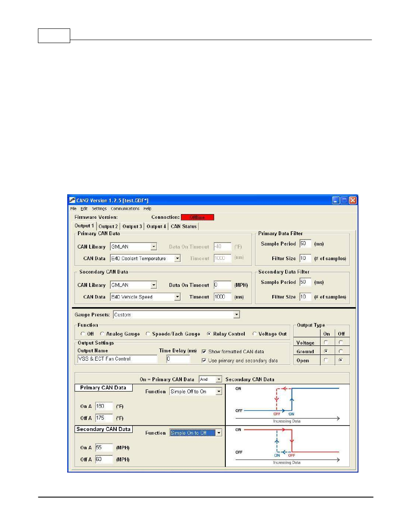Select Ground for the Off output type
Image resolution: width=411 pixels, height=532 pixels.
coord(341,351)
